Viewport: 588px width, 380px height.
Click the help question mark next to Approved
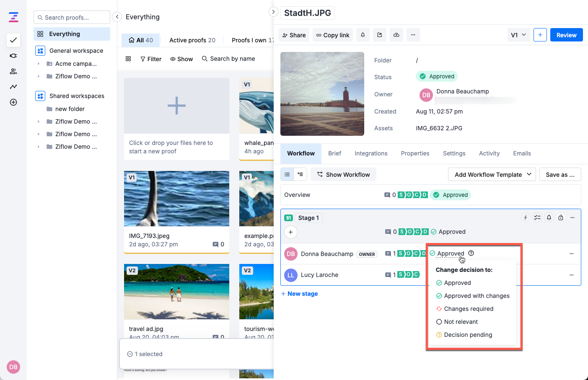click(x=471, y=253)
